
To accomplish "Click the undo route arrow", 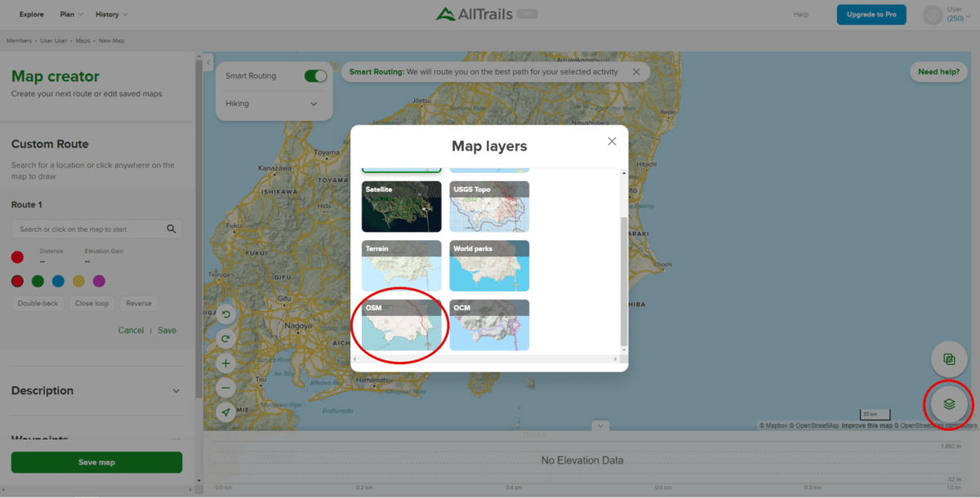I will [x=226, y=314].
